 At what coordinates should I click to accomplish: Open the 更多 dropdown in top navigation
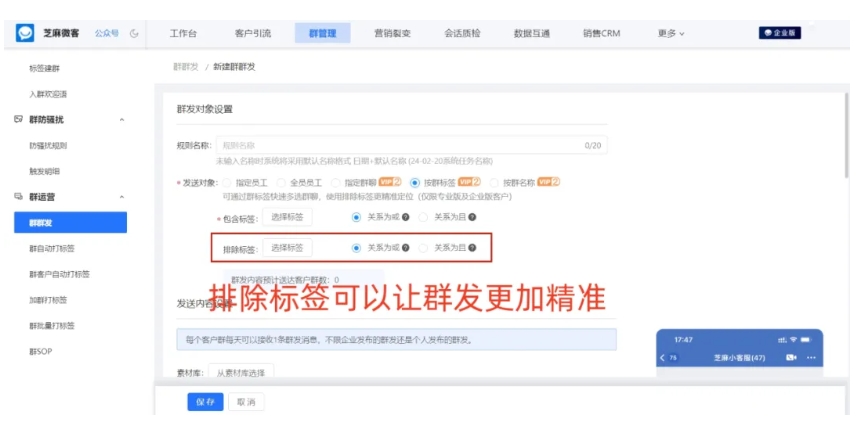pyautogui.click(x=671, y=34)
